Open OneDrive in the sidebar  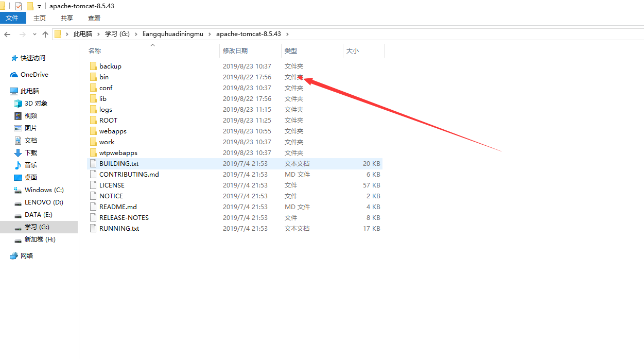click(29, 74)
